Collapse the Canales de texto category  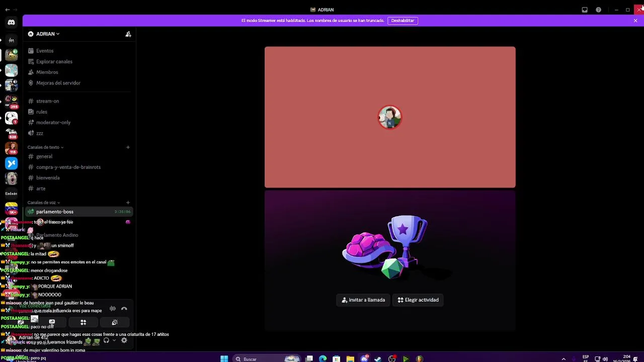[45, 147]
